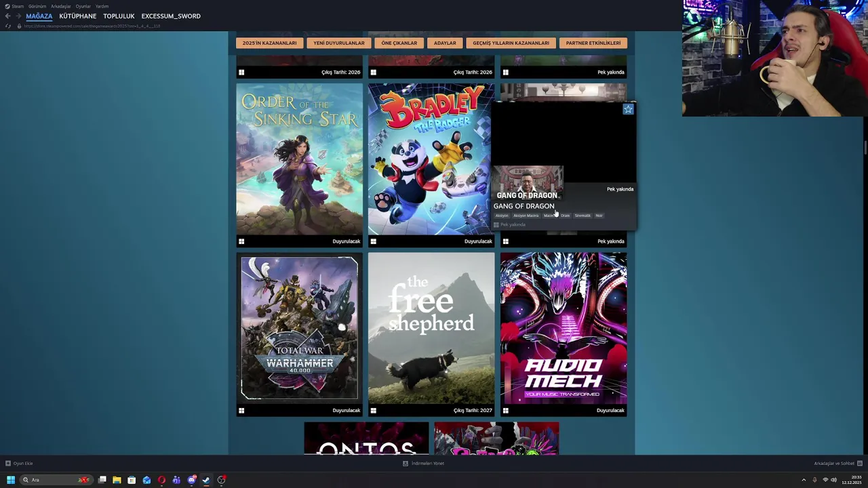Click Gang of Dragon hover preview image

point(528,183)
